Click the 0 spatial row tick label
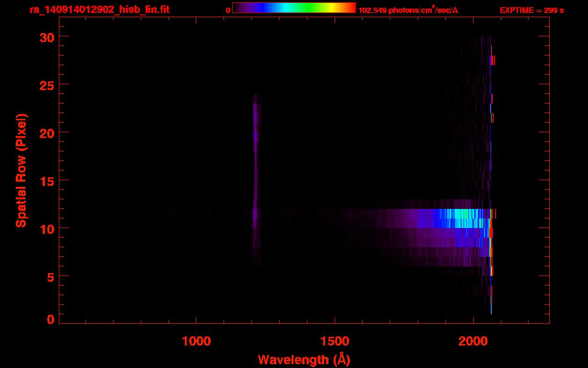588x368 pixels. [x=51, y=320]
